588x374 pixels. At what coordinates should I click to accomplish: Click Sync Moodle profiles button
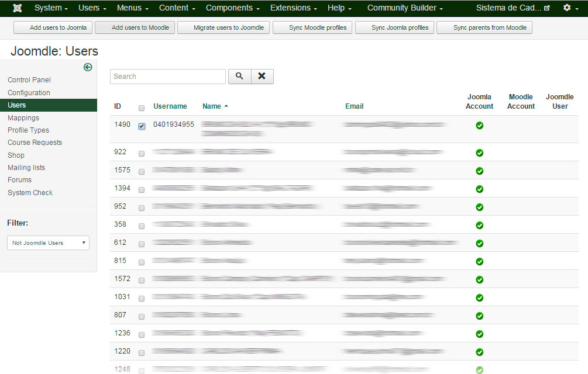(312, 28)
